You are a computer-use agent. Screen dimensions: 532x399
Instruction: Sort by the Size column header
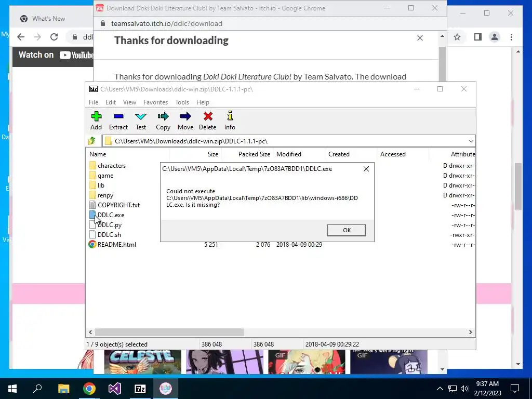pyautogui.click(x=195, y=154)
